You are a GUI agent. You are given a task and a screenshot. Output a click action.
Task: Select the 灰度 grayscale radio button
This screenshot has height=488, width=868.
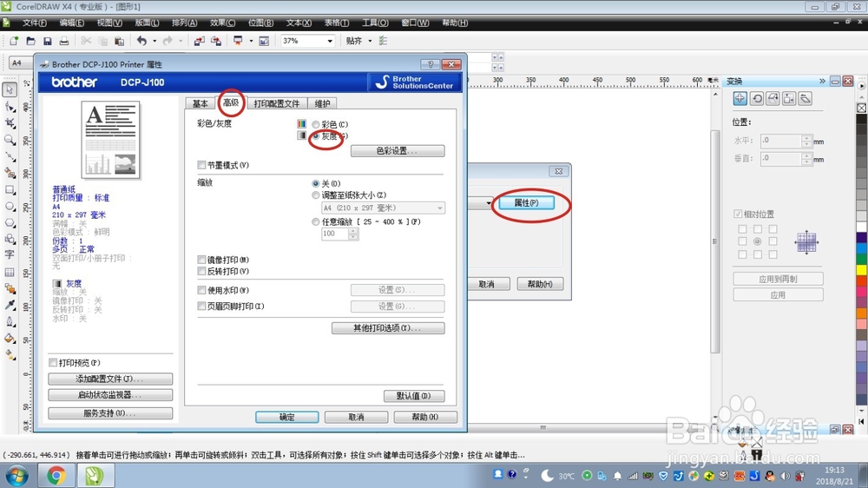click(316, 135)
